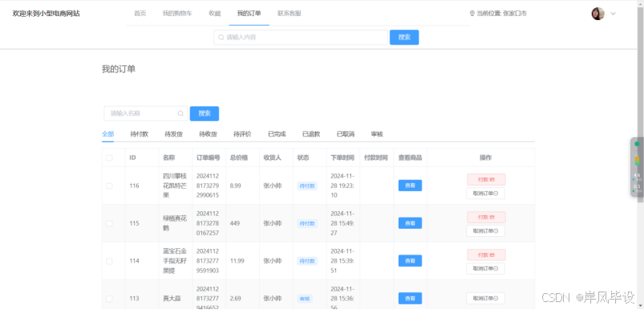644x310 pixels.
Task: Click the 下单时间 column header
Action: click(342, 158)
